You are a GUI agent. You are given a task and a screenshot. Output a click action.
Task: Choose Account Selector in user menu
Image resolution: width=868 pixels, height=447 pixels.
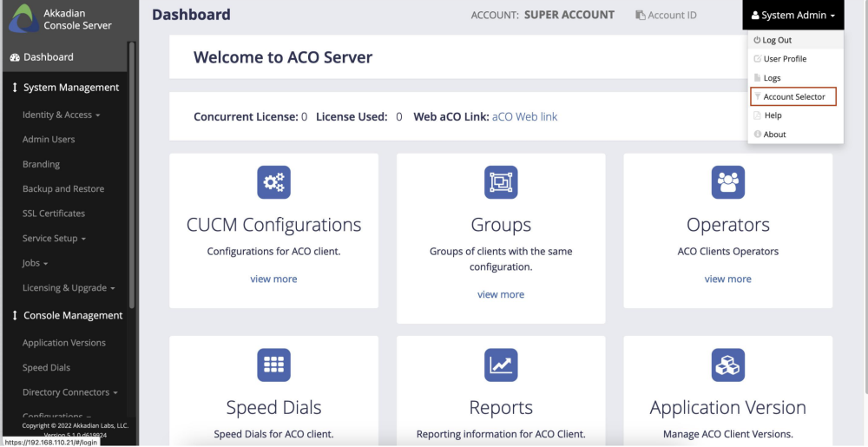[x=792, y=97]
